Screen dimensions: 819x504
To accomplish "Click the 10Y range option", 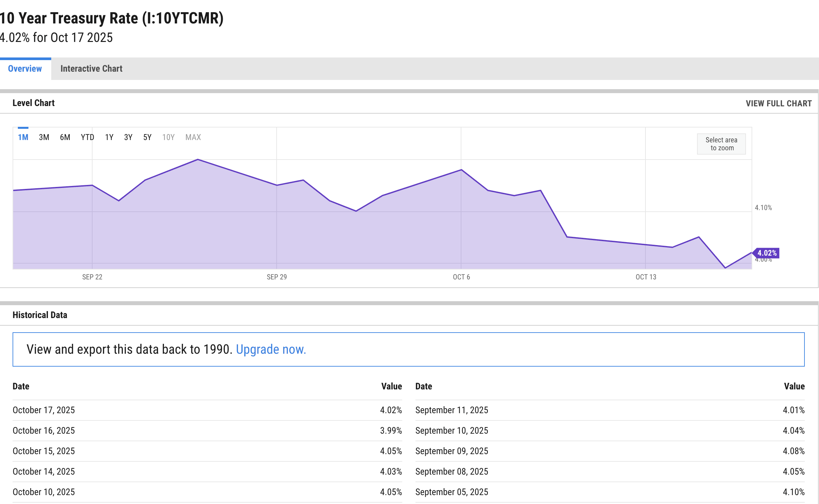I will 169,137.
